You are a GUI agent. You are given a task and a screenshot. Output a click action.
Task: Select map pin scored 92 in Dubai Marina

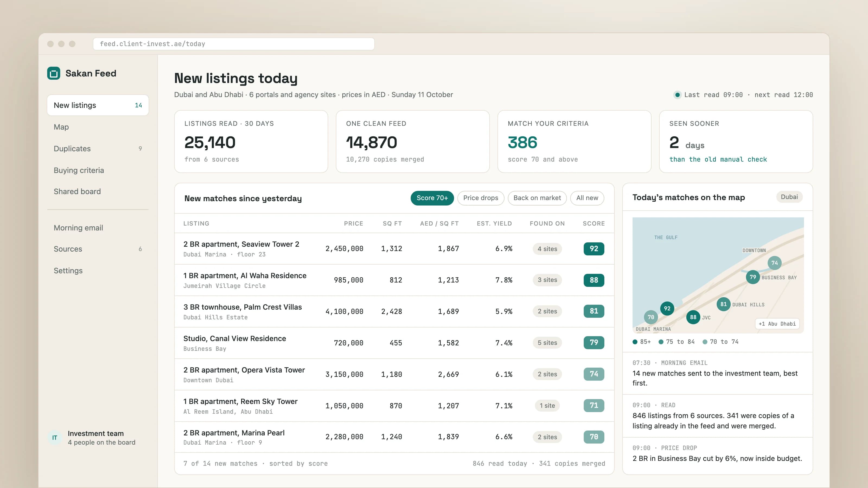tap(667, 309)
